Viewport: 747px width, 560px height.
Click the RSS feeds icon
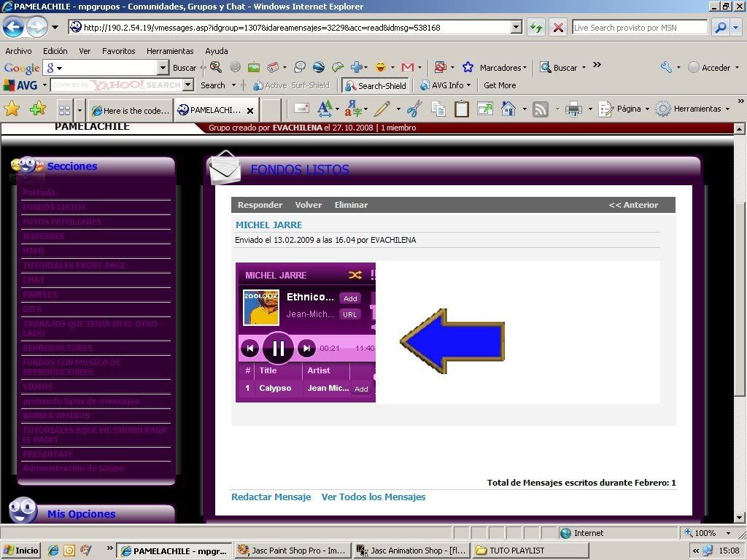pyautogui.click(x=541, y=109)
